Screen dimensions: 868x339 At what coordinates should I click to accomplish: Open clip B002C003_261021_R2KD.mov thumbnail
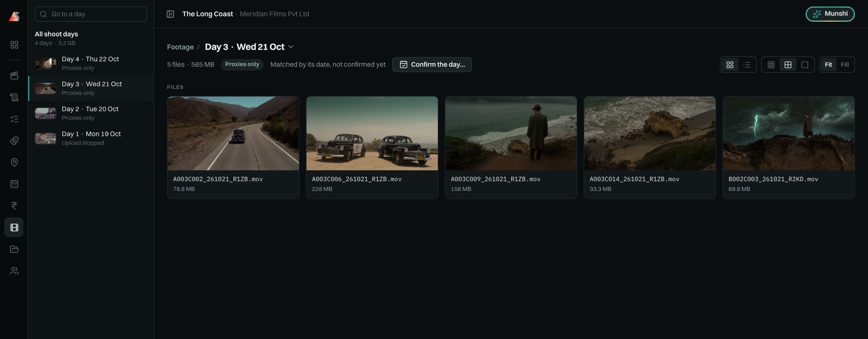coord(789,133)
